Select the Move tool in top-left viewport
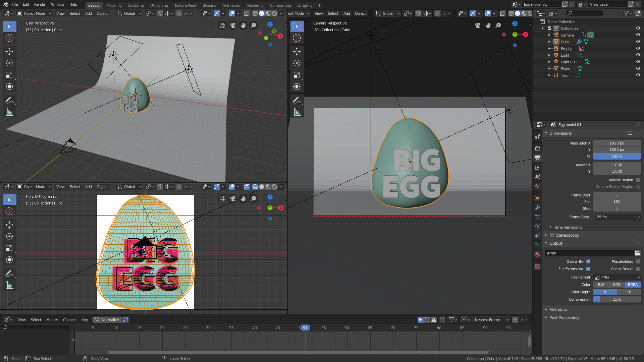This screenshot has width=644, height=362. (x=9, y=51)
